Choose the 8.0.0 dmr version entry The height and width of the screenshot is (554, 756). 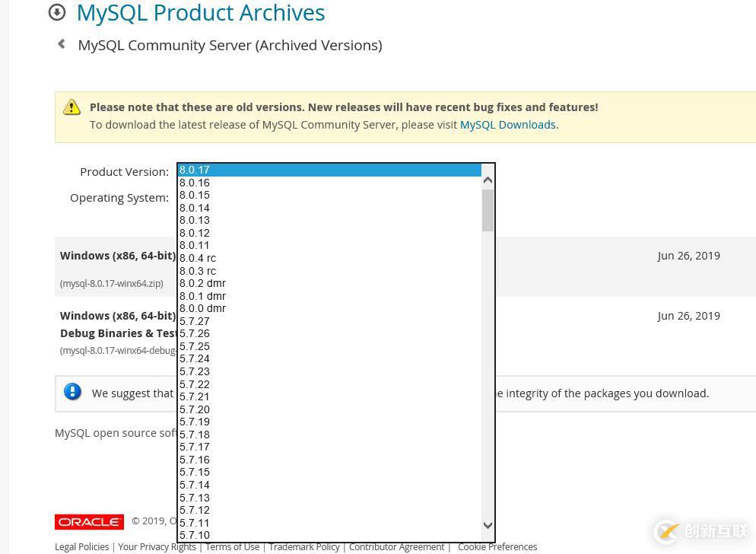point(202,308)
